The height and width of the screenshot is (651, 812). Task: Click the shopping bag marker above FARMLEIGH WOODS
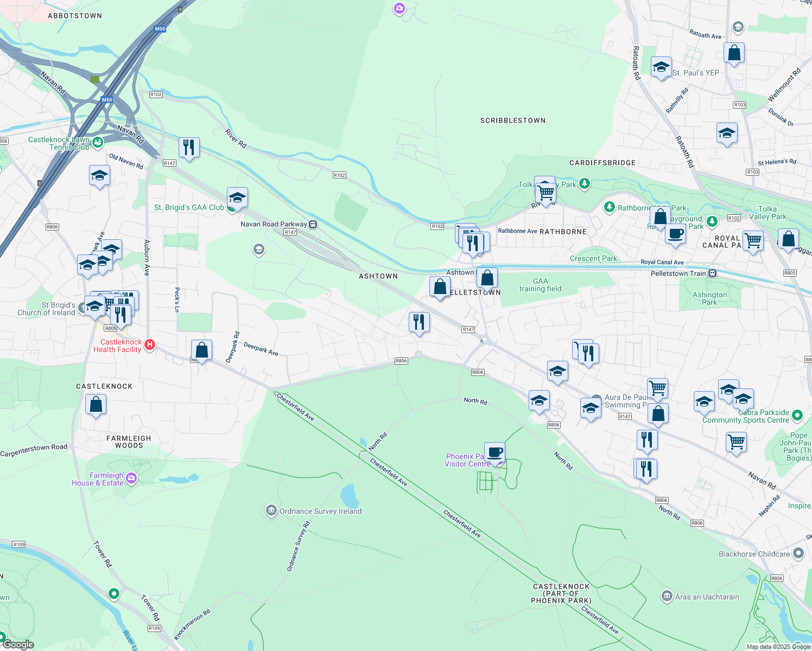(x=96, y=405)
